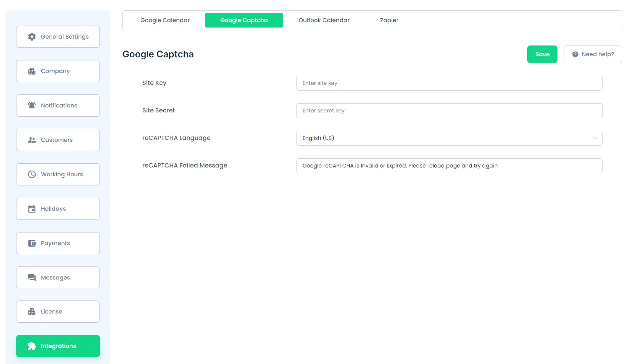The width and height of the screenshot is (629, 364).
Task: Click the Site Key label
Action: [x=154, y=83]
